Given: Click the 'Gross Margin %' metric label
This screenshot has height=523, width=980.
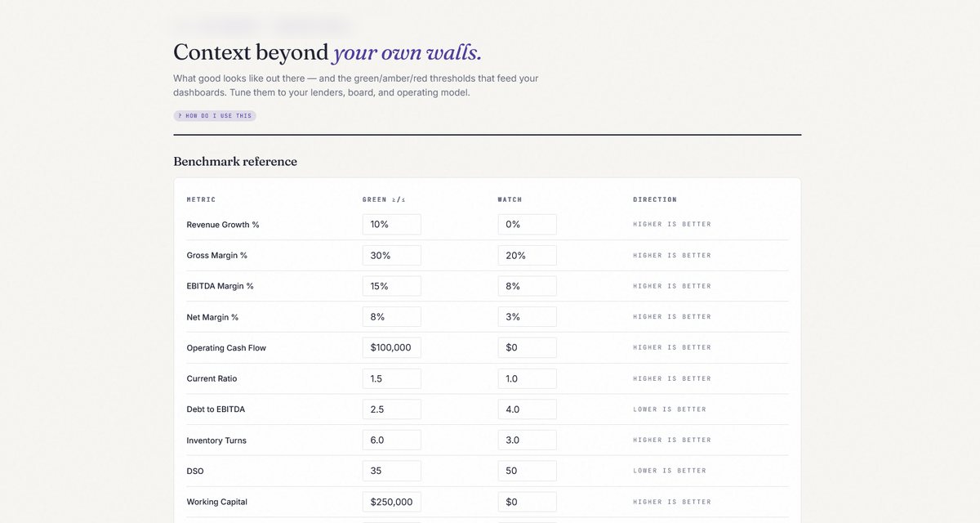Looking at the screenshot, I should point(217,256).
